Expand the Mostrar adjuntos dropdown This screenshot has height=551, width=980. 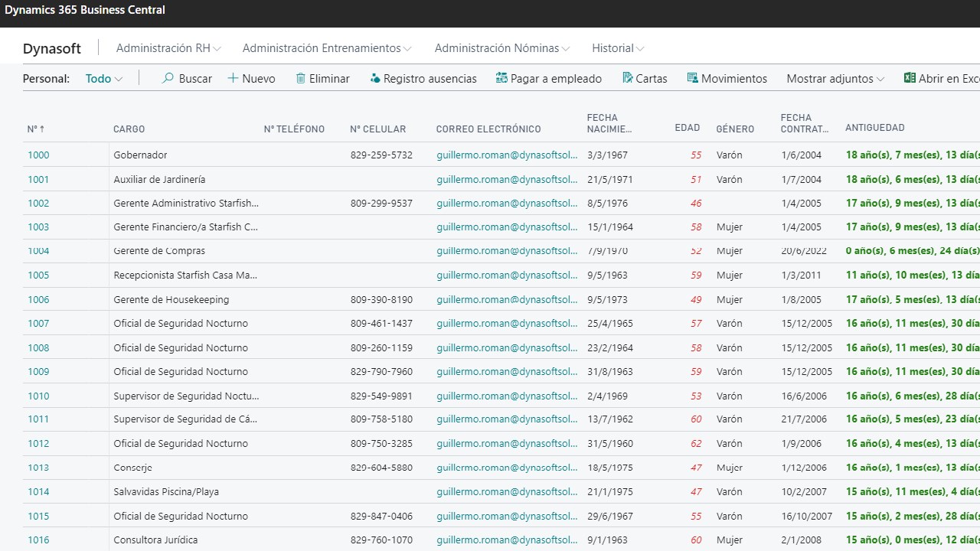coord(880,79)
